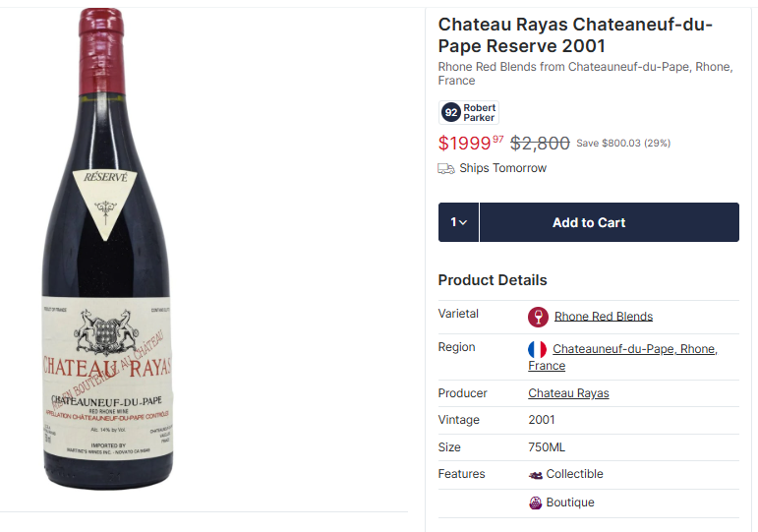Click the 92 Robert Parker rating badge
The image size is (758, 532).
pos(469,112)
